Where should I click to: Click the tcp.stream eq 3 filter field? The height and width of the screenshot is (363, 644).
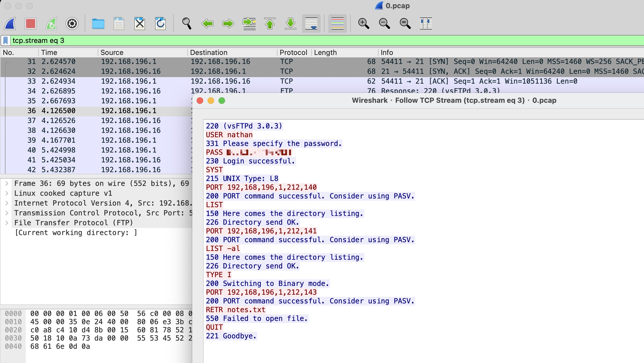pyautogui.click(x=191, y=40)
